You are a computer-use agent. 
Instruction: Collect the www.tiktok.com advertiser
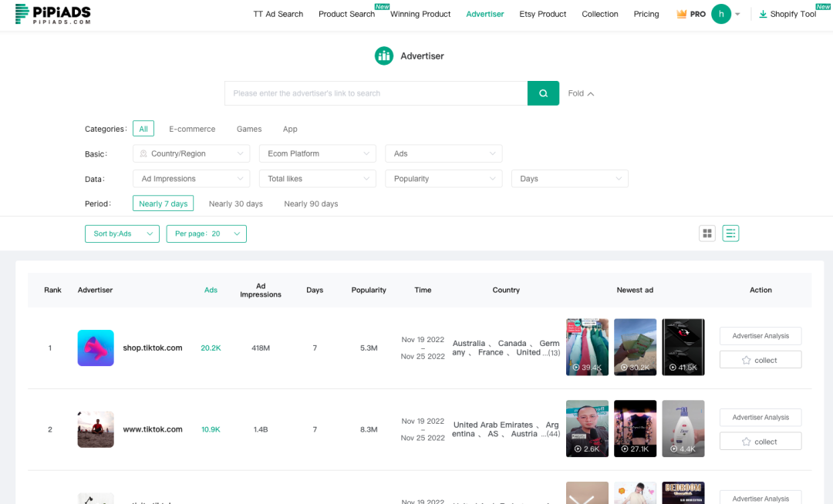(760, 441)
